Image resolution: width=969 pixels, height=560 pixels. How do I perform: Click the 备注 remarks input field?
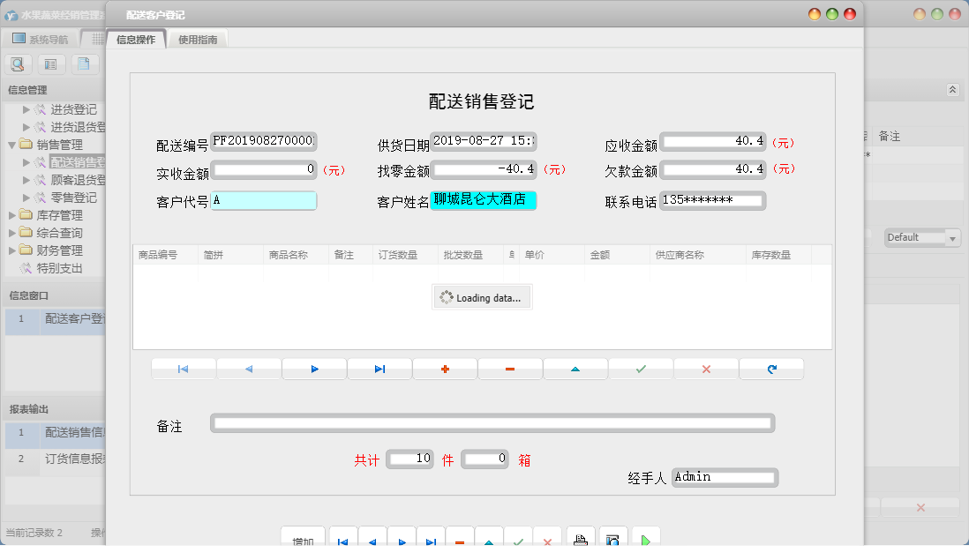tap(492, 424)
